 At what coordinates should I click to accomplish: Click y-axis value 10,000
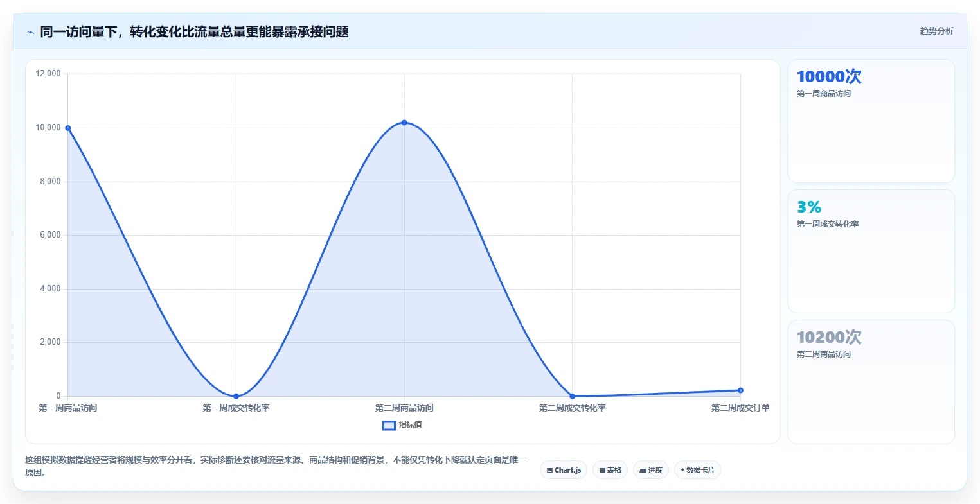click(x=48, y=128)
